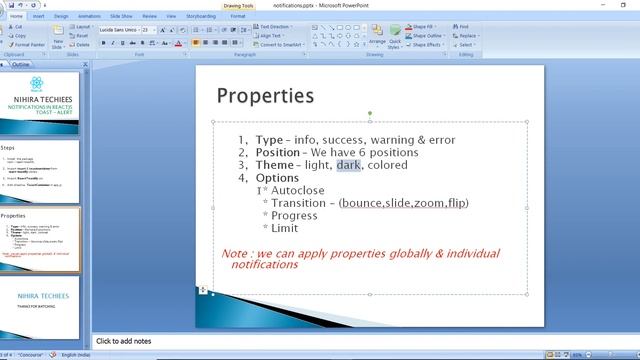
Task: Open the Replace command
Action: coord(466,36)
